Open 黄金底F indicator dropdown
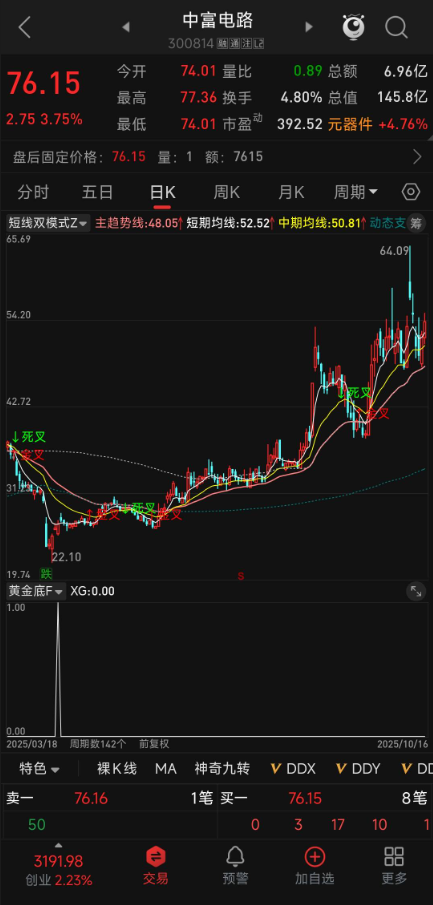Screen dimensions: 433x905 pyautogui.click(x=35, y=591)
